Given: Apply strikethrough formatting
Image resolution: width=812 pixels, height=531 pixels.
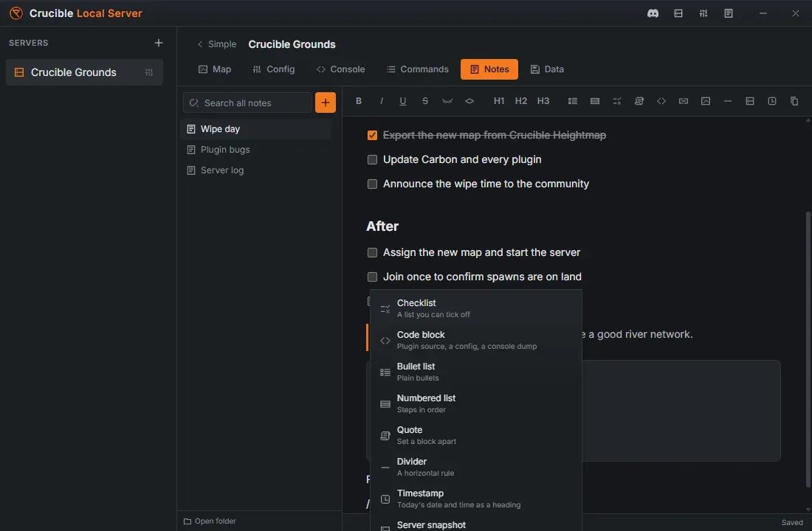Looking at the screenshot, I should pos(425,101).
